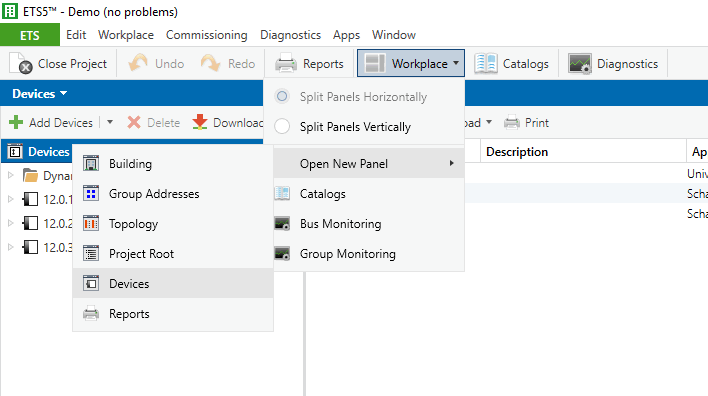Viewport: 708px width, 396px height.
Task: Click the Group Monitoring icon
Action: click(282, 254)
